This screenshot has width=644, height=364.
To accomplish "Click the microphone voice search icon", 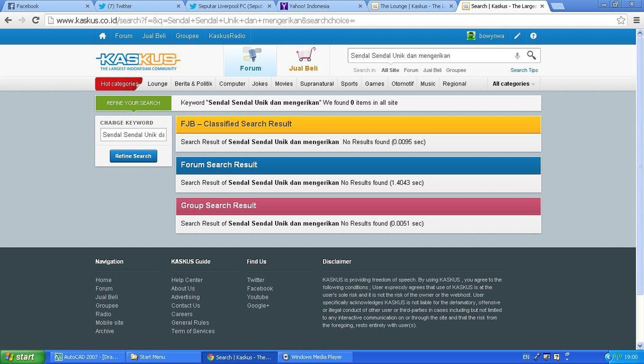I will (x=517, y=56).
